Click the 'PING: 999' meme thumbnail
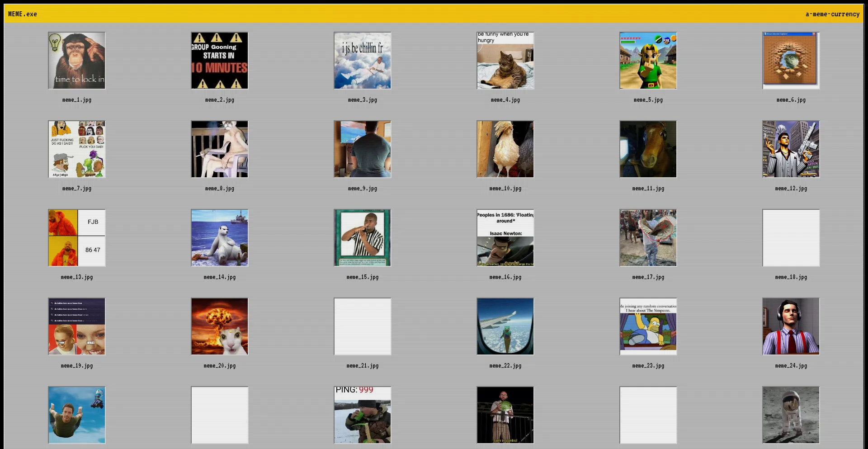The width and height of the screenshot is (868, 449). (x=363, y=415)
